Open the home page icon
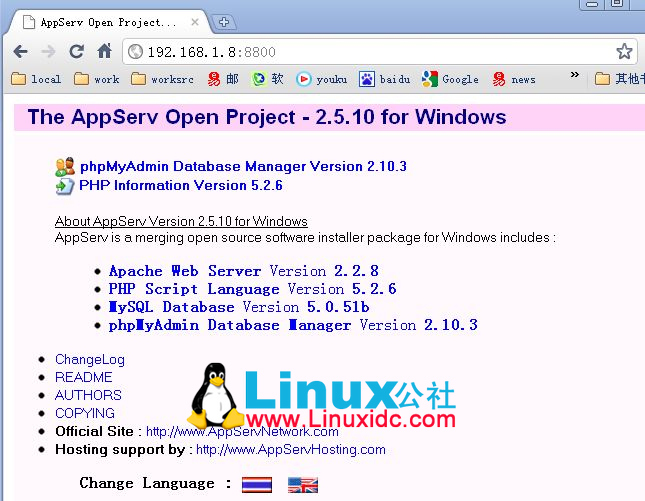 104,51
